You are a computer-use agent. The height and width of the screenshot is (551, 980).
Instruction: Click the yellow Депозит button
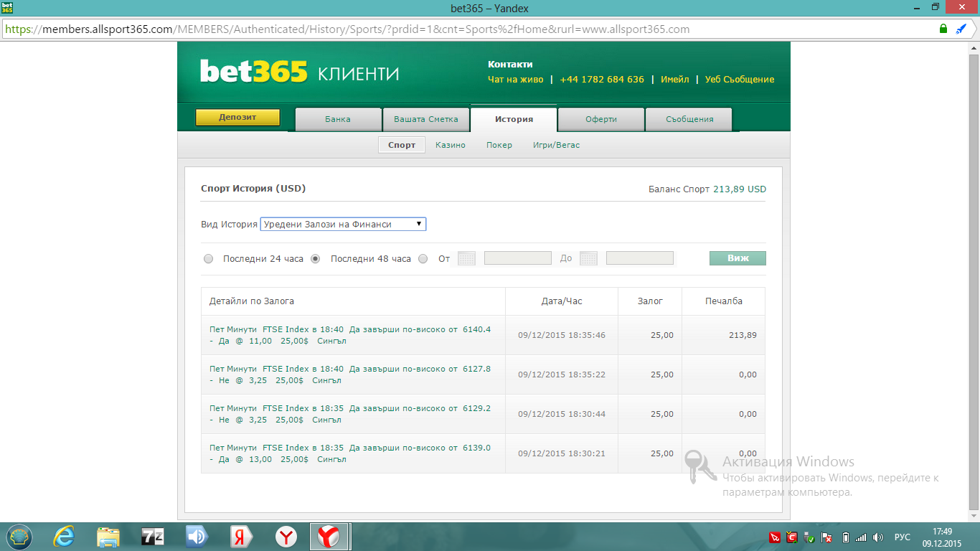point(237,118)
